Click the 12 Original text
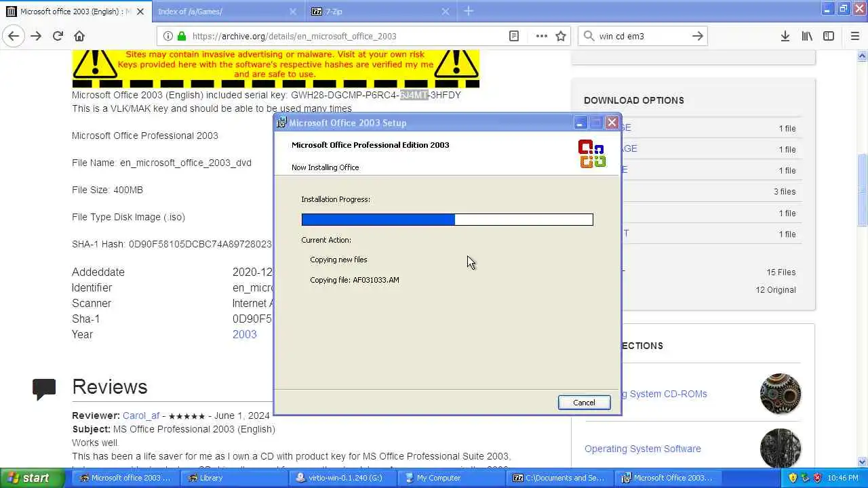This screenshot has width=868, height=488. click(776, 290)
